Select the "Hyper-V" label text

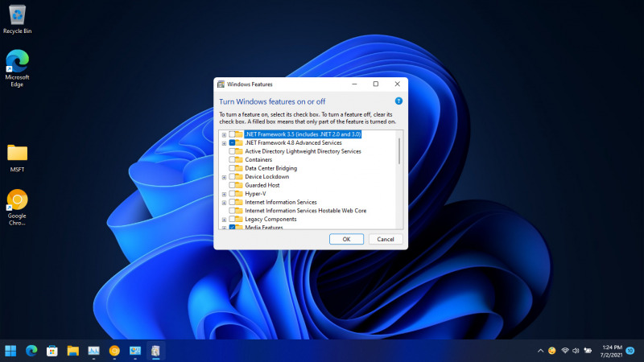coord(255,194)
